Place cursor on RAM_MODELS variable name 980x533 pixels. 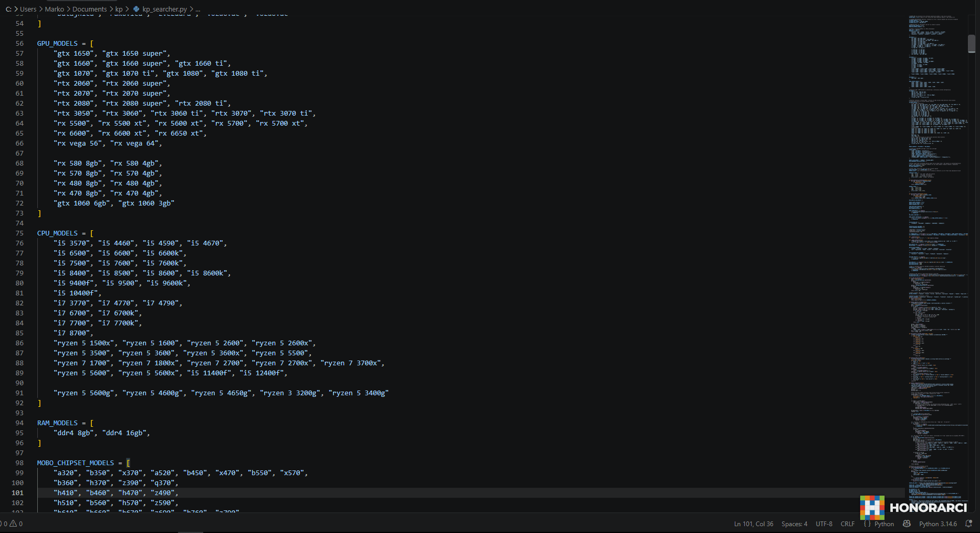click(57, 423)
